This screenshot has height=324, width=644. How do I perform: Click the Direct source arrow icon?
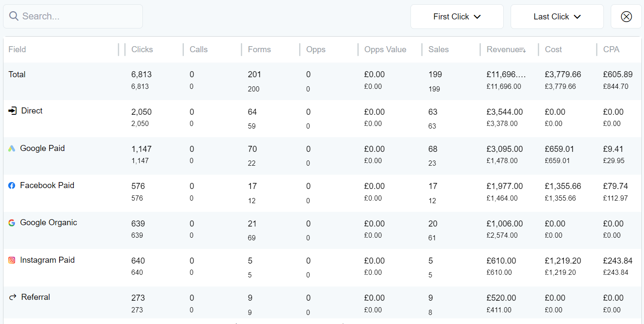tap(12, 111)
